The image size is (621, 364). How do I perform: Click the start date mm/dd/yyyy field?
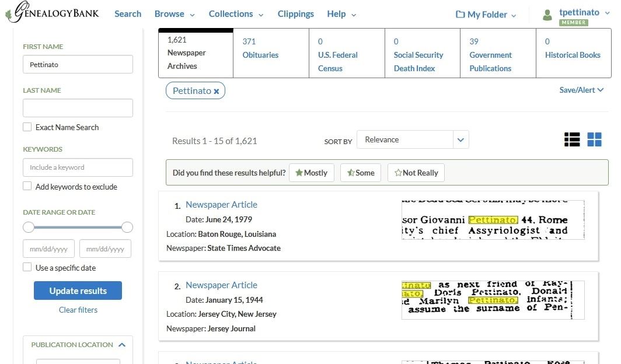coord(48,249)
